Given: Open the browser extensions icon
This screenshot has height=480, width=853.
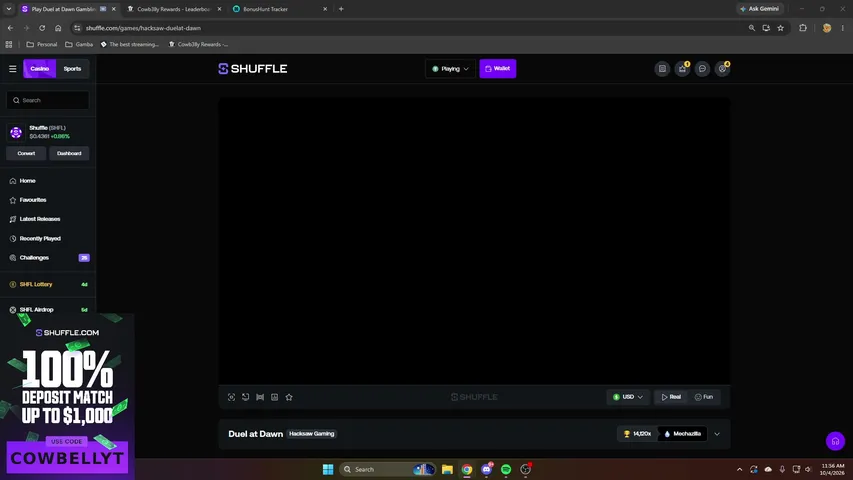Looking at the screenshot, I should pyautogui.click(x=803, y=28).
